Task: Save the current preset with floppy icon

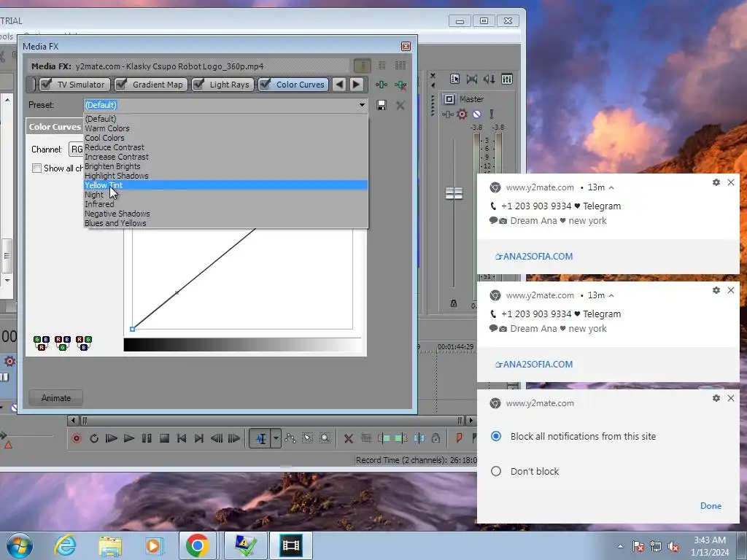Action: (381, 105)
